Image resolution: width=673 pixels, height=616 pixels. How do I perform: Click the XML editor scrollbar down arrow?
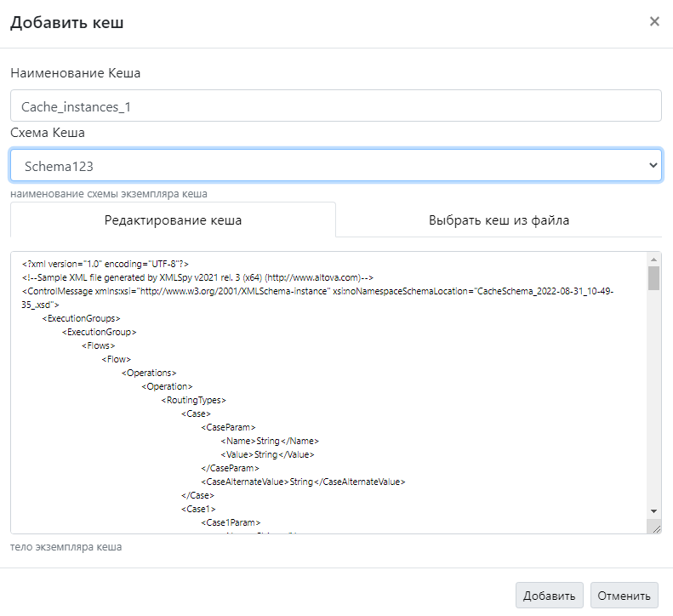point(653,510)
